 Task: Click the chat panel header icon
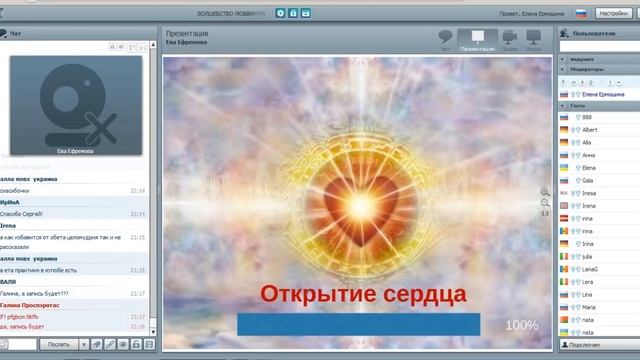pyautogui.click(x=3, y=33)
